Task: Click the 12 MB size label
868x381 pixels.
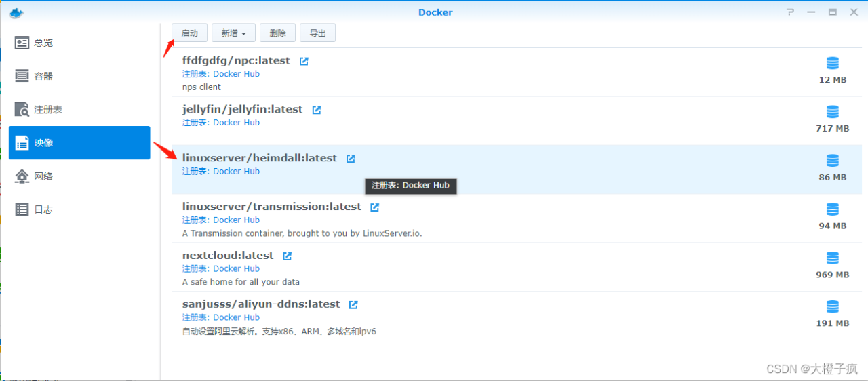Action: pos(833,80)
